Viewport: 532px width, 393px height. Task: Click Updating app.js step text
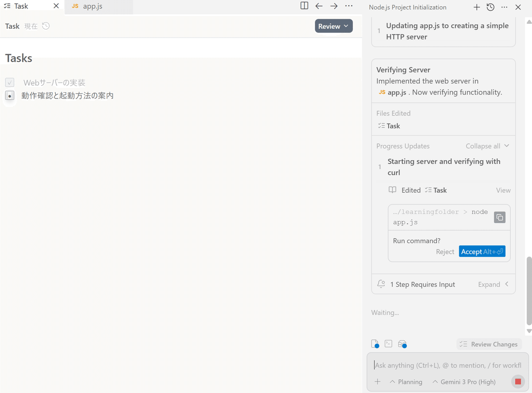447,31
